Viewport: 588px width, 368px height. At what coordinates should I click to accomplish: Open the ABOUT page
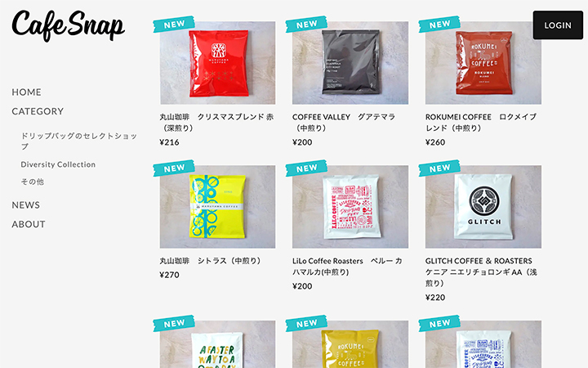pyautogui.click(x=29, y=224)
